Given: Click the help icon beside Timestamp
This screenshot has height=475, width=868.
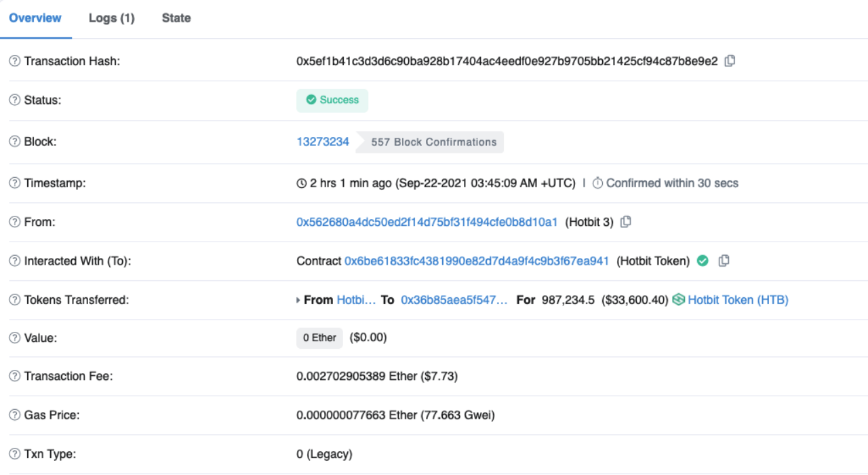Looking at the screenshot, I should click(x=14, y=183).
